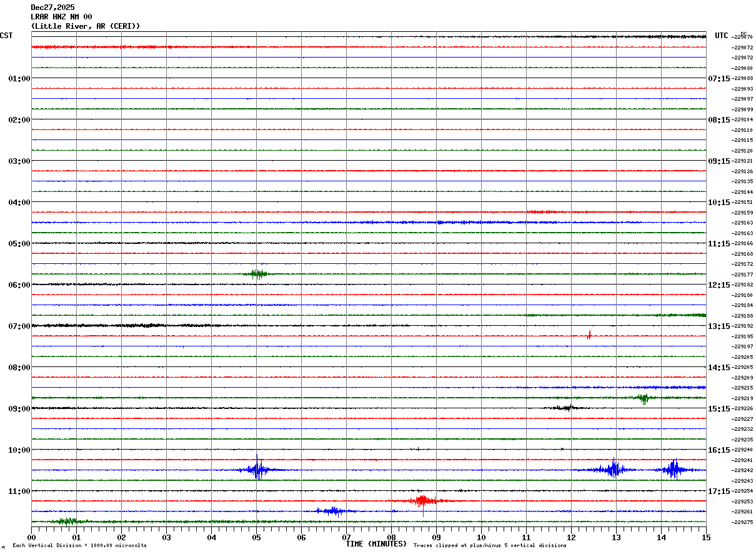This screenshot has height=554, width=756.
Task: Select the 04:00 CST hour label
Action: point(19,203)
